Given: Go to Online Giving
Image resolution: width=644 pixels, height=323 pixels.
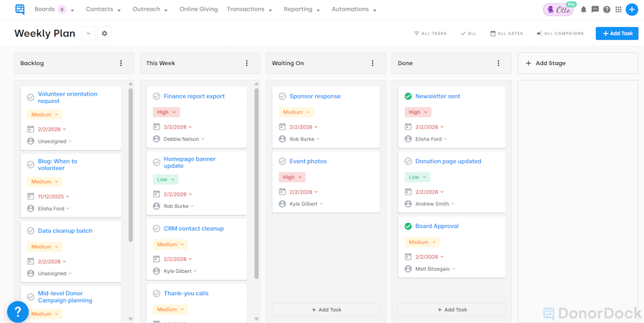Looking at the screenshot, I should pos(198,9).
